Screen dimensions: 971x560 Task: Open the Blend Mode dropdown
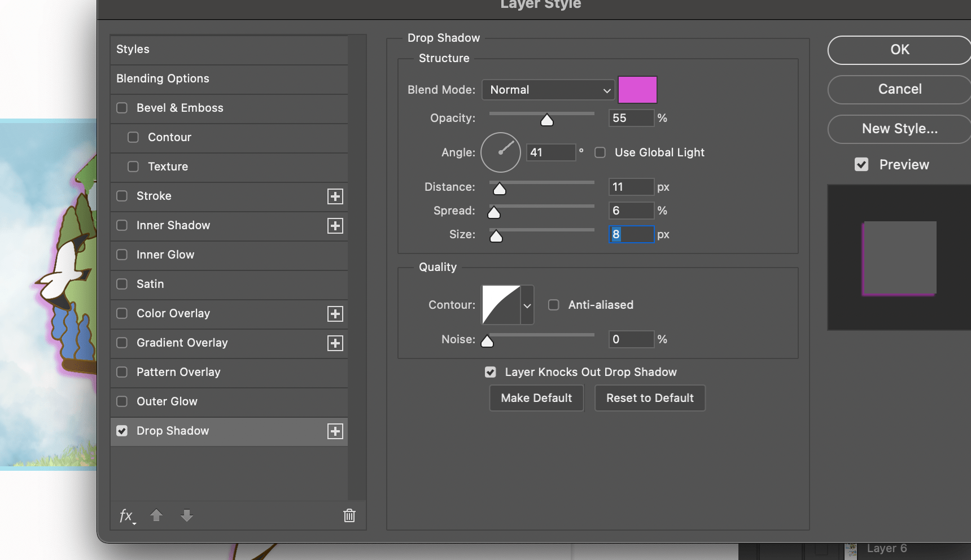pos(548,90)
